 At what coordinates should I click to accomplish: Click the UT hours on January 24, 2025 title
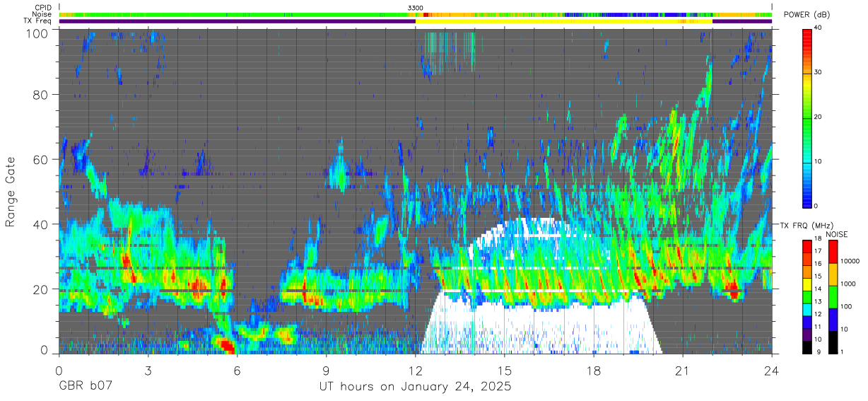pos(415,388)
